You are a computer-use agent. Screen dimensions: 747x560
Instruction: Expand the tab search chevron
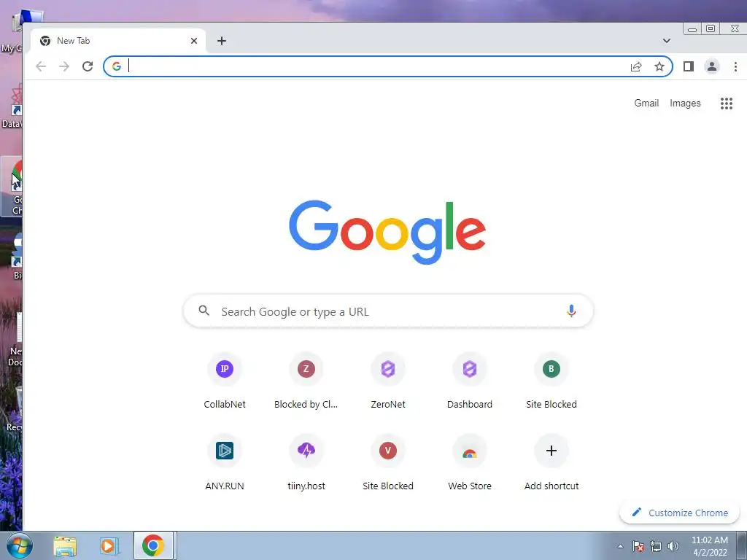tap(667, 41)
